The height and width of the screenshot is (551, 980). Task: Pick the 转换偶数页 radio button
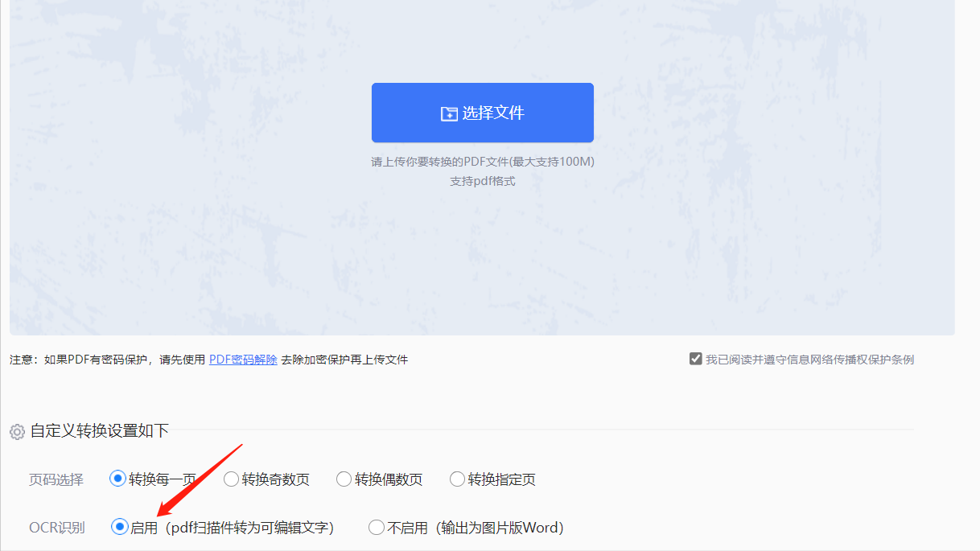click(344, 479)
